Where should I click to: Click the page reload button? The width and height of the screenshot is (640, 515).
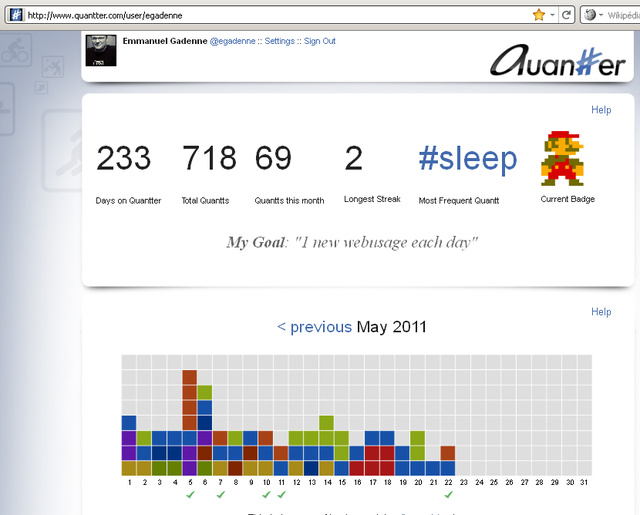[567, 15]
